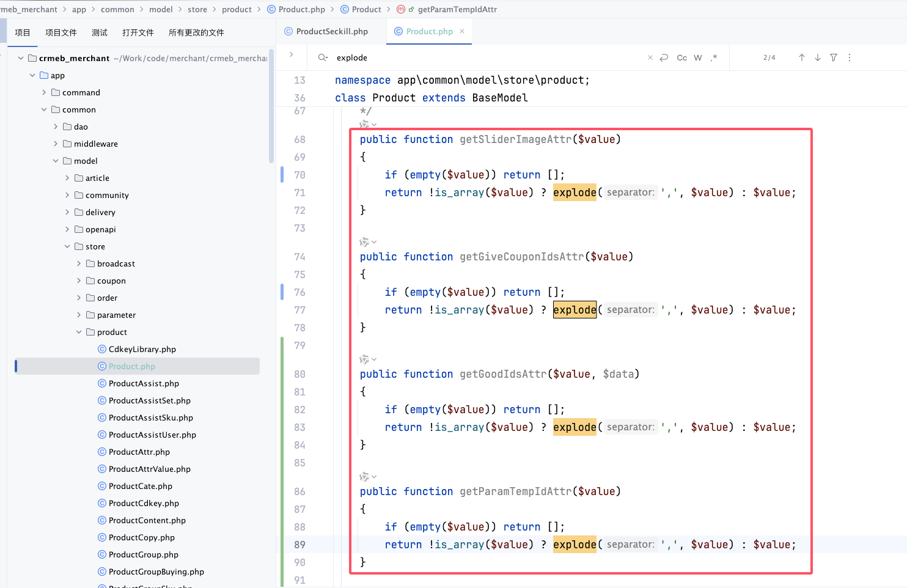Screen dimensions: 907x588
Task: Open the 测试 tab
Action: [100, 32]
